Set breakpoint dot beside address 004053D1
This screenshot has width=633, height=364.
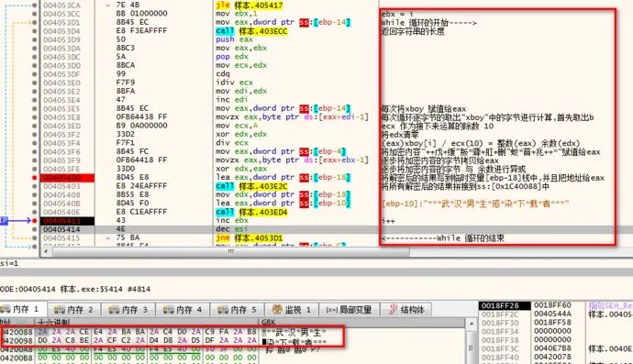(x=35, y=22)
